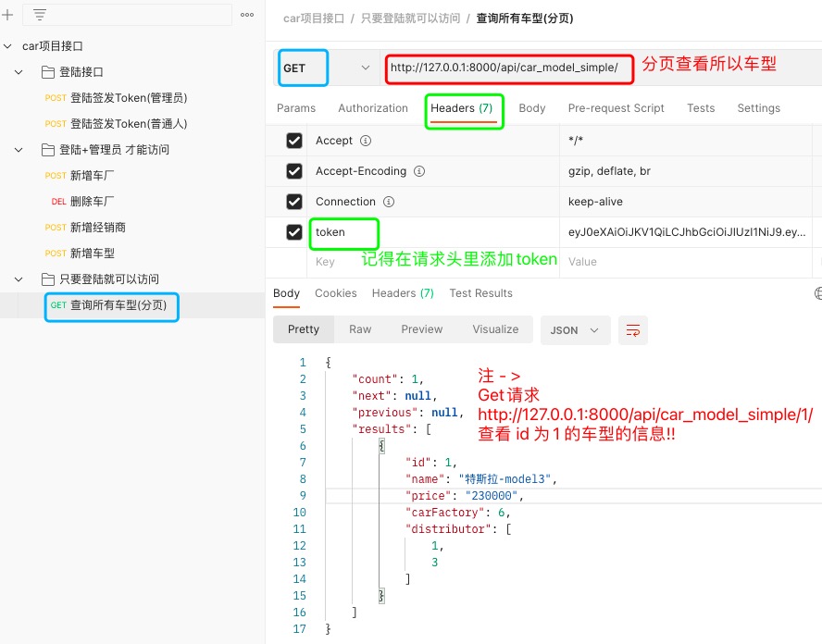
Task: Click the Preview response view button
Action: point(421,329)
